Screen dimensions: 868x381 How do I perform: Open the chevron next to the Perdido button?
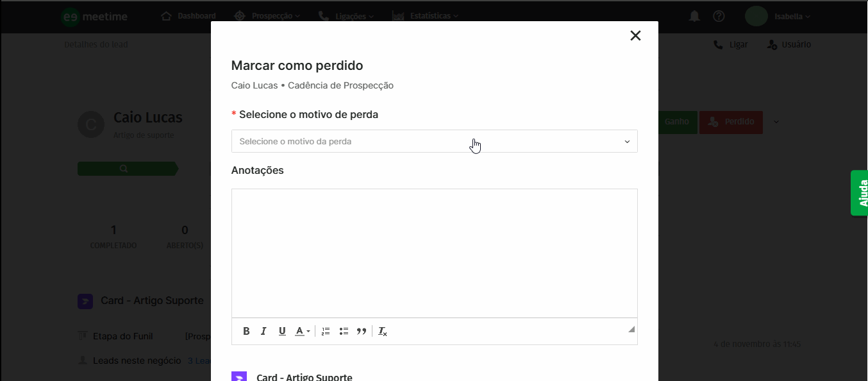[x=776, y=121]
